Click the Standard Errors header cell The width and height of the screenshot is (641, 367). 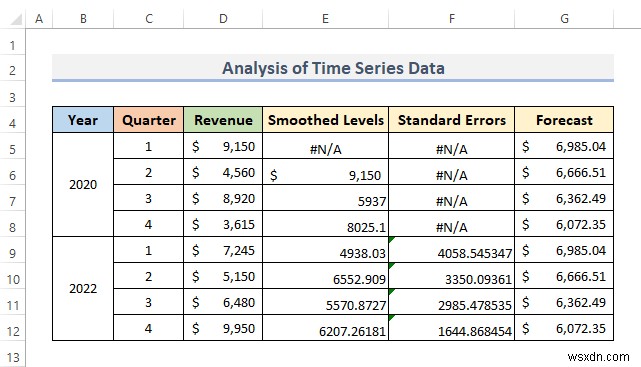pos(452,120)
